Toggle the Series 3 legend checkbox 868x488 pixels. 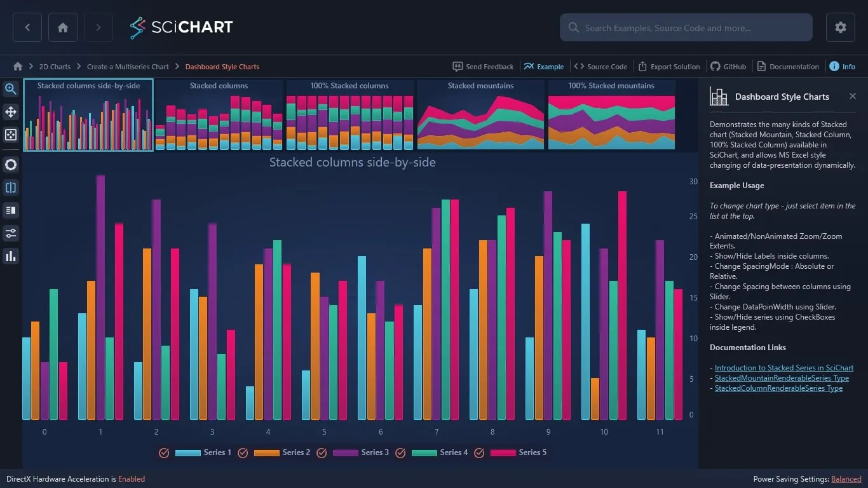[x=322, y=453]
